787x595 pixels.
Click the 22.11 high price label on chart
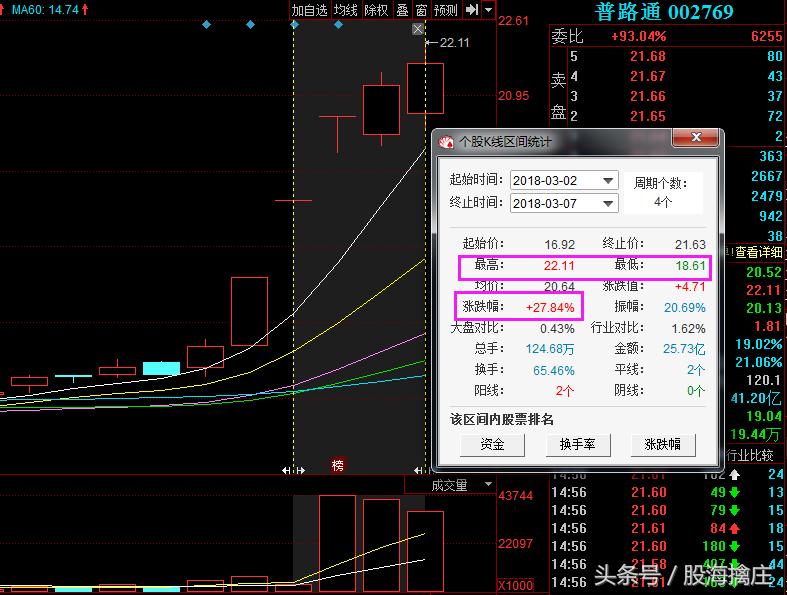click(x=454, y=43)
